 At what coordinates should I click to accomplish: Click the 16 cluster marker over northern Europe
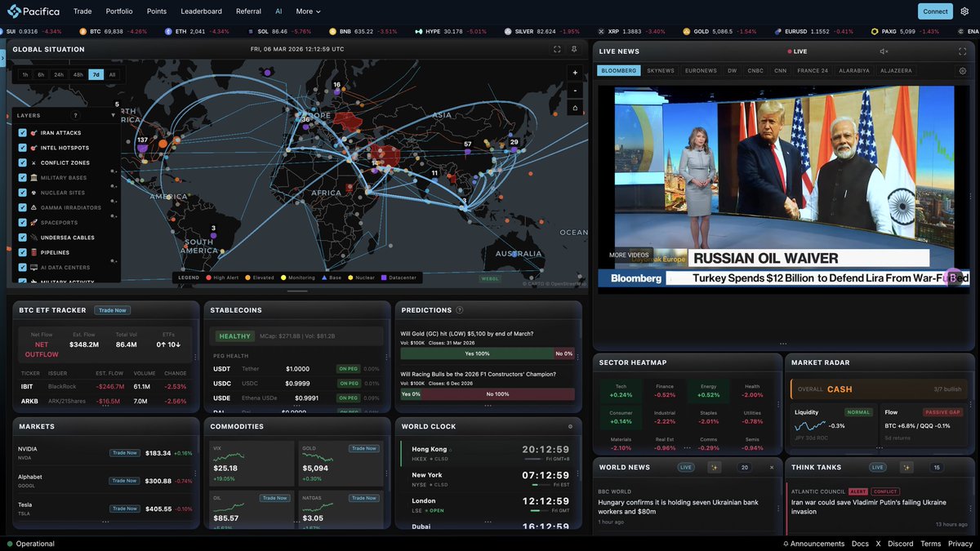click(x=336, y=87)
